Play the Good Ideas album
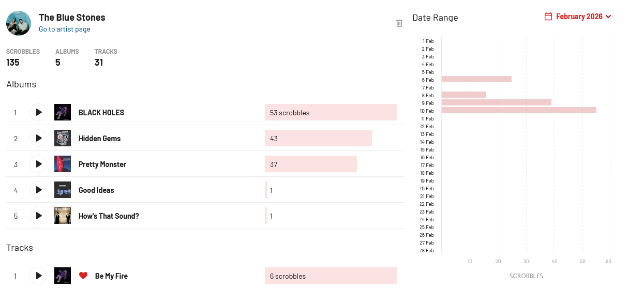 point(38,190)
